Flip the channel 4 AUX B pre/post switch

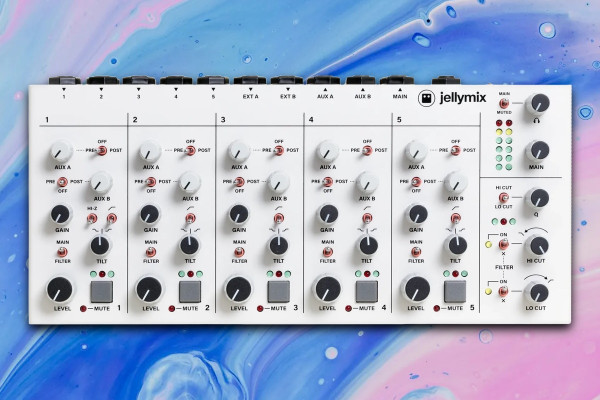click(x=328, y=182)
